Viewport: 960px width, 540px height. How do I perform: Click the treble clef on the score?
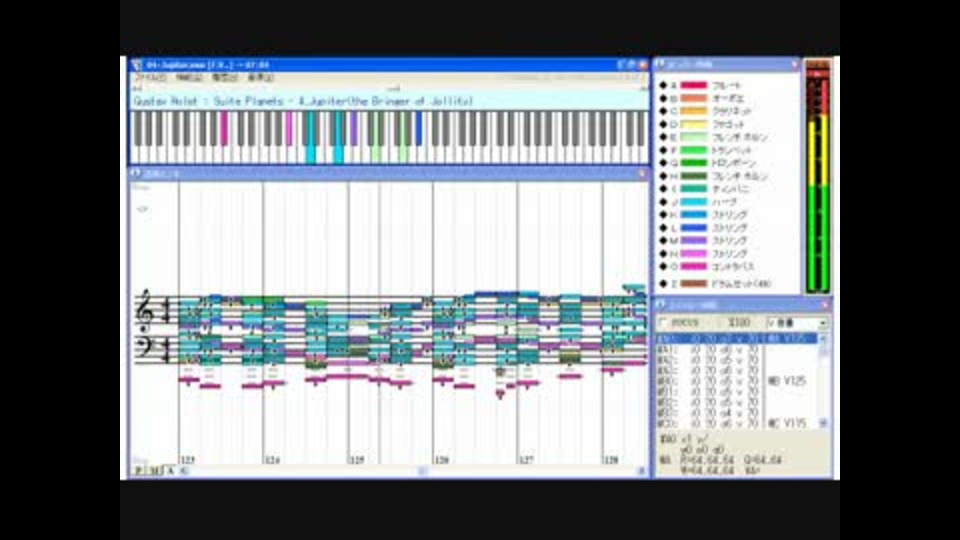point(145,312)
